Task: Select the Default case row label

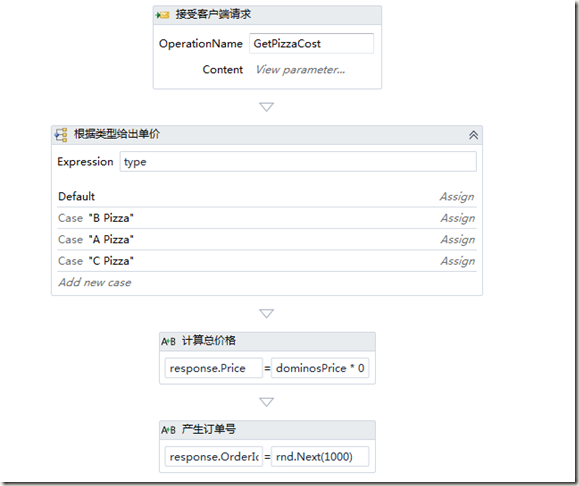Action: (x=76, y=196)
